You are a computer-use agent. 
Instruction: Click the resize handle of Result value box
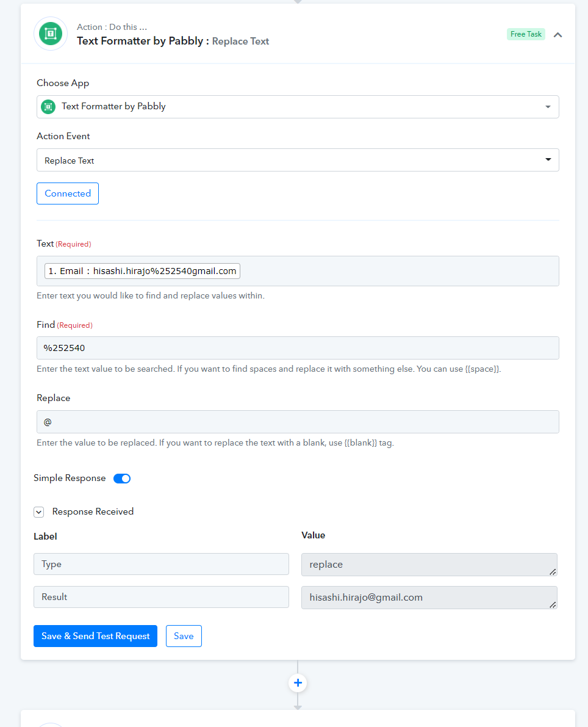point(553,605)
